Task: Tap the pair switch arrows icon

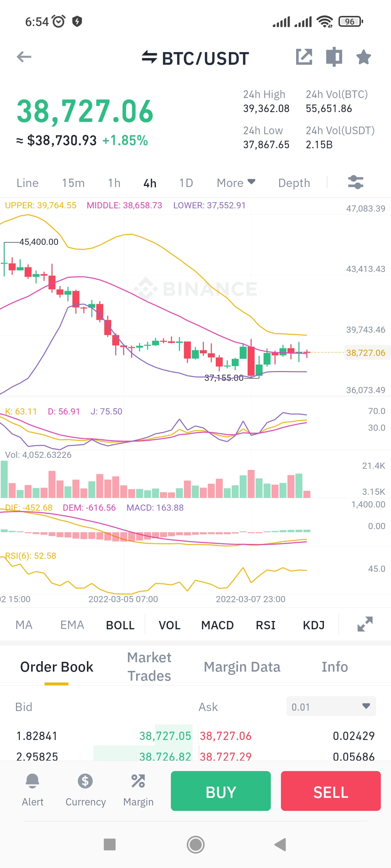Action: (149, 57)
